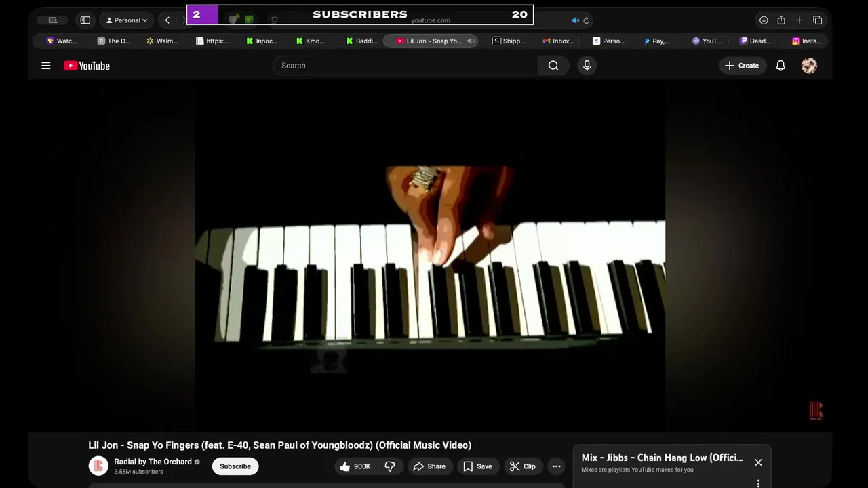Open more actions ellipsis under video

[556, 466]
